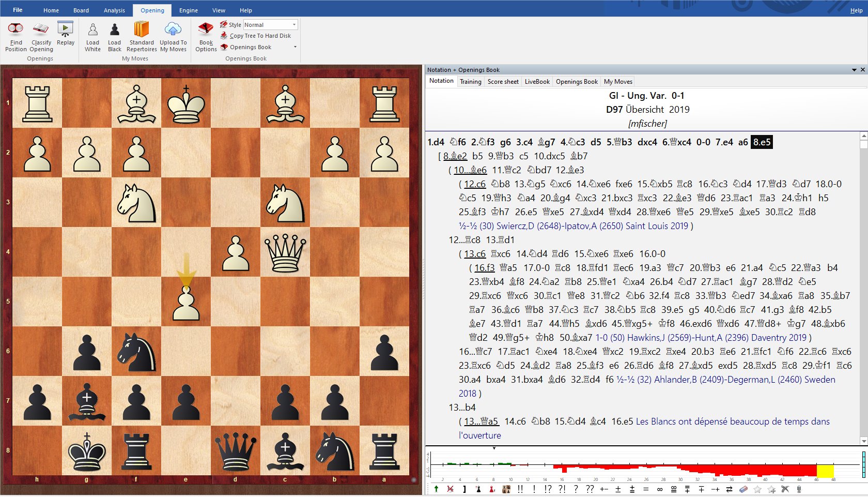This screenshot has height=497, width=868.
Task: Switch to the View ribbon tab
Action: click(x=219, y=10)
